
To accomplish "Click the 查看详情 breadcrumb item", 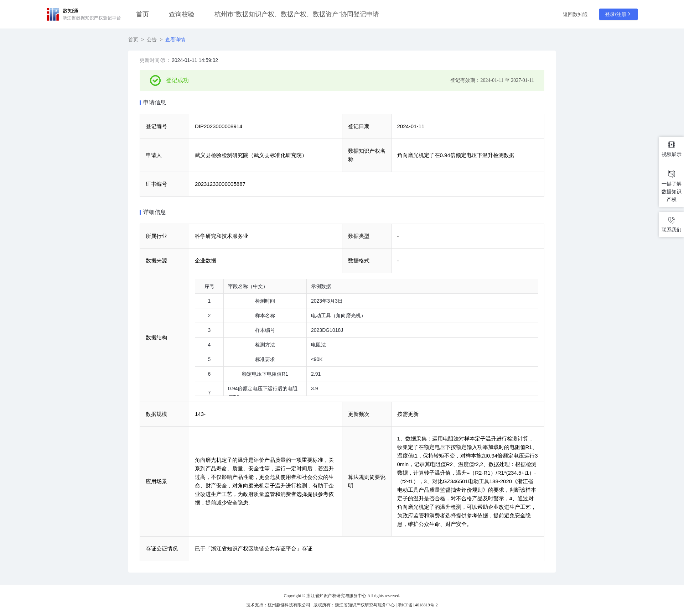I will pos(175,40).
